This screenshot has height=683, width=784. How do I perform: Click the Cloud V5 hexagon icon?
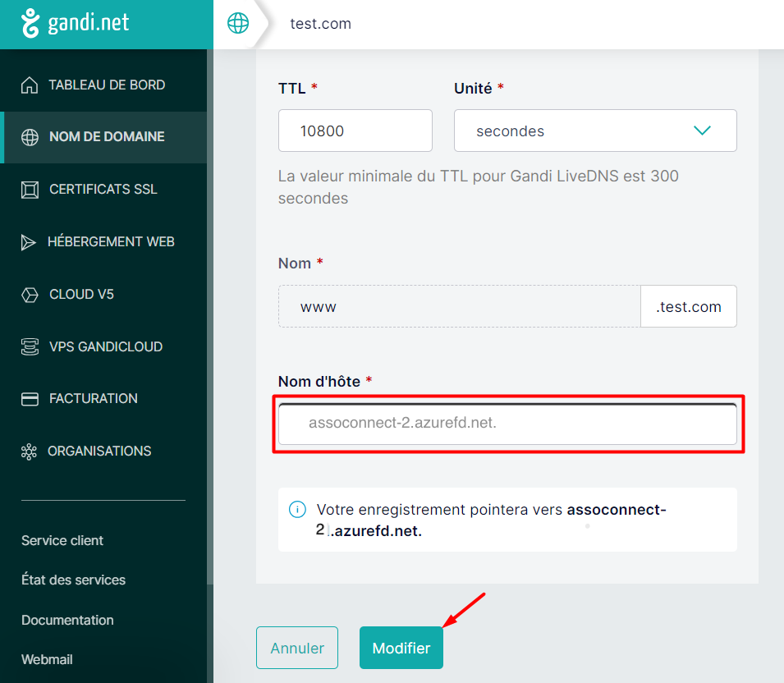coord(30,295)
